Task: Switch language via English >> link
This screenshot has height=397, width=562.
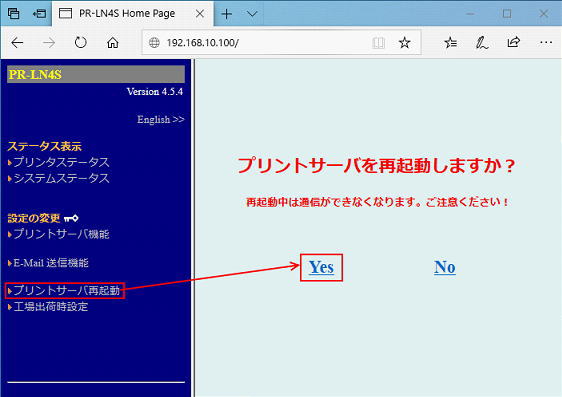Action: [161, 119]
